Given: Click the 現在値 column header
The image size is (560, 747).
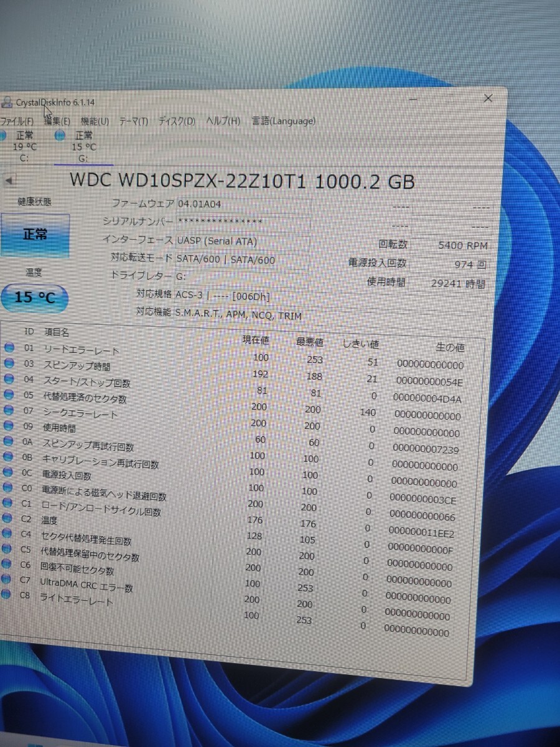Looking at the screenshot, I should (255, 339).
